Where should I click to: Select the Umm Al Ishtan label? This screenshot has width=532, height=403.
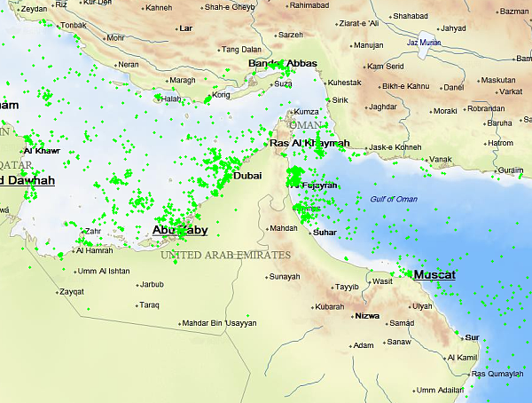(104, 271)
